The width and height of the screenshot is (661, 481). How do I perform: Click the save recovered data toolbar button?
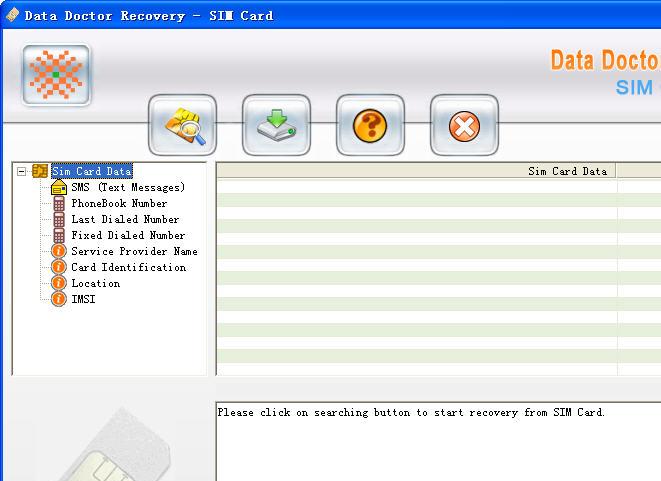tap(276, 125)
